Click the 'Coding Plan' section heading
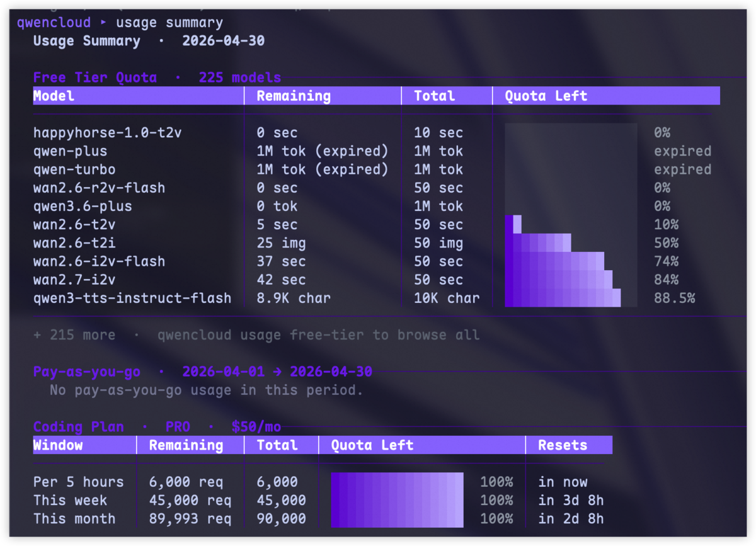This screenshot has width=756, height=546. click(79, 427)
